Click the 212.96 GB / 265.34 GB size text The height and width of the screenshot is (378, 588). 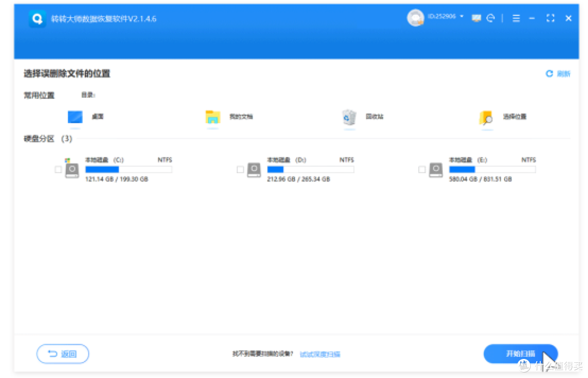[298, 179]
